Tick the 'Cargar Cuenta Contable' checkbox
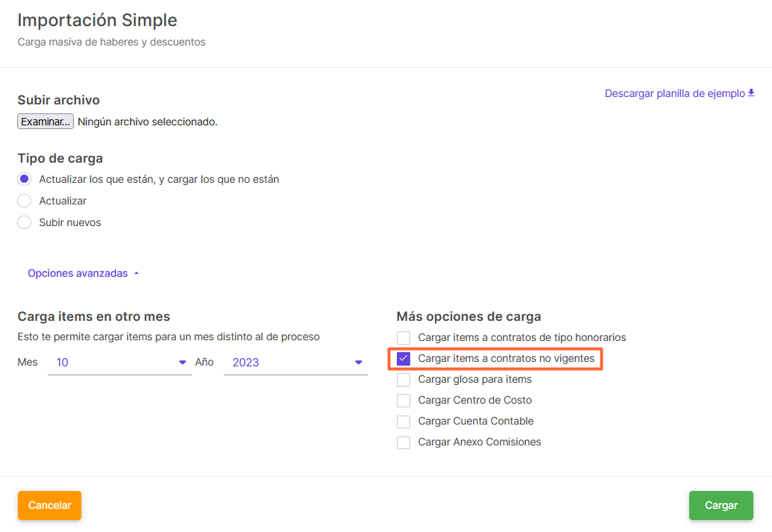Image resolution: width=772 pixels, height=532 pixels. 404,421
